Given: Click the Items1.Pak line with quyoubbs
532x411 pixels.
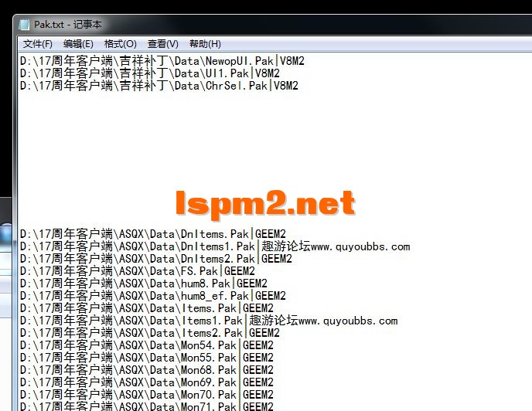Looking at the screenshot, I should pyautogui.click(x=209, y=321).
